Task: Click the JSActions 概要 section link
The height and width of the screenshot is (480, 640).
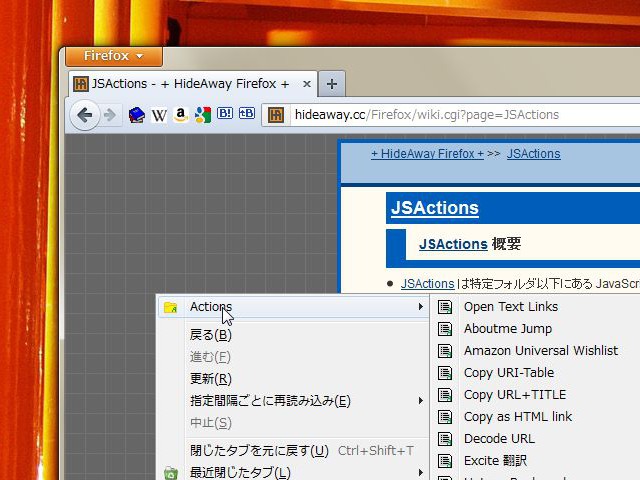Action: click(453, 244)
